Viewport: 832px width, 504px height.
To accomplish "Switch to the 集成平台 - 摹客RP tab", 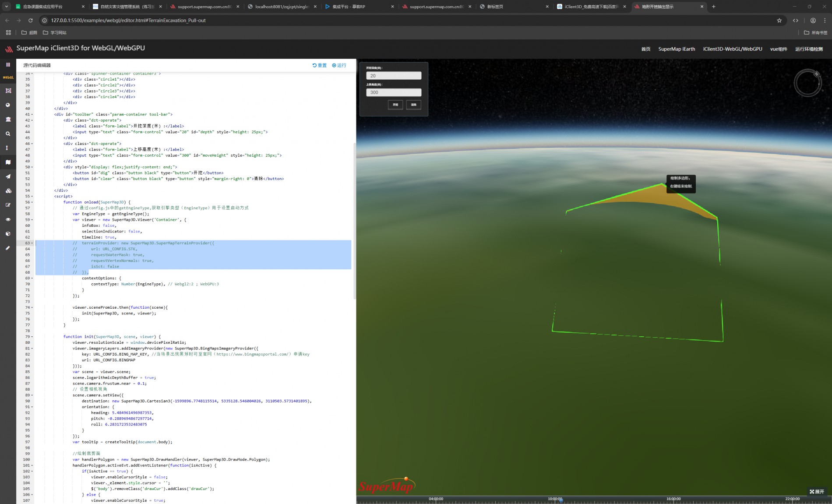I will pos(348,7).
